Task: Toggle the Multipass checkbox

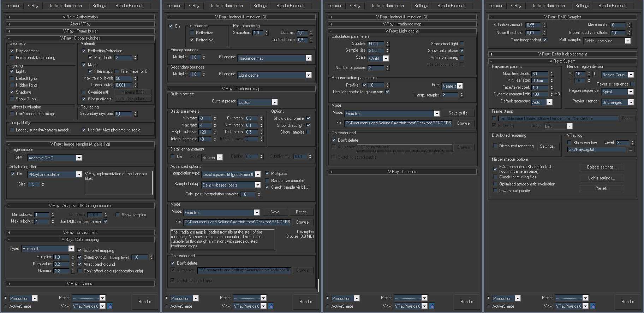Action: click(x=267, y=173)
